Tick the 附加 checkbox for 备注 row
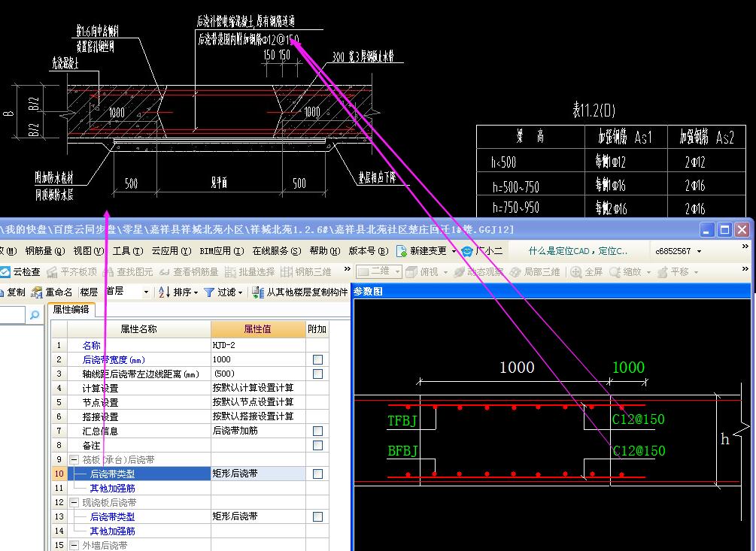This screenshot has height=551, width=756. pyautogui.click(x=317, y=445)
